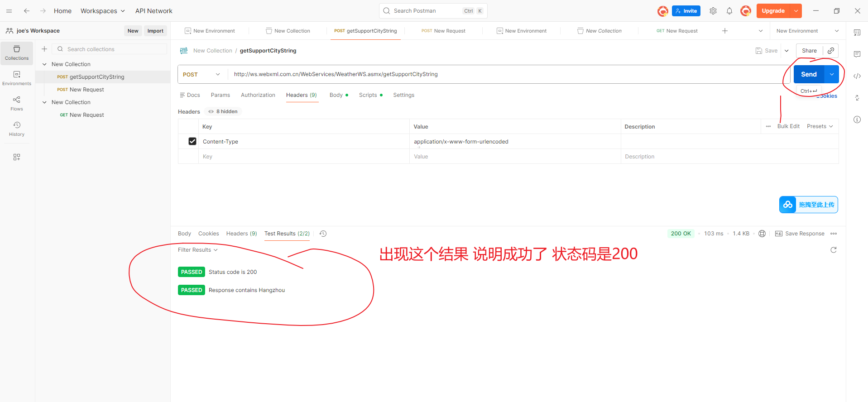Open the Docs tab of the request
This screenshot has height=402, width=868.
tap(190, 95)
